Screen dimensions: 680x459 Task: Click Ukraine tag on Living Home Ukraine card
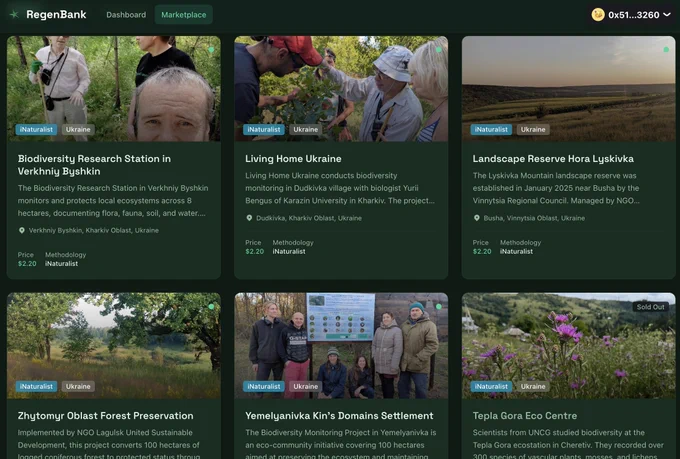point(306,129)
